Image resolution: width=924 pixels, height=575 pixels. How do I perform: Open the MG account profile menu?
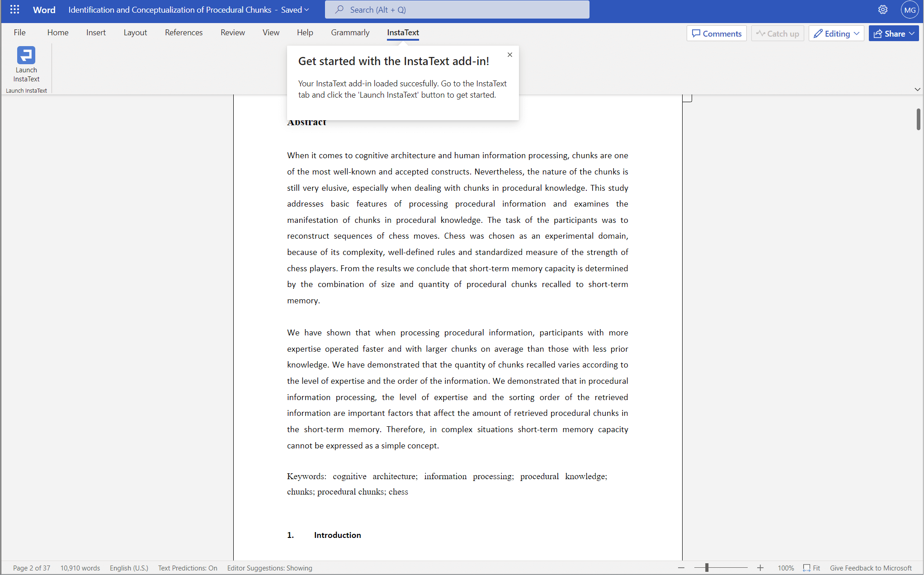click(x=910, y=9)
